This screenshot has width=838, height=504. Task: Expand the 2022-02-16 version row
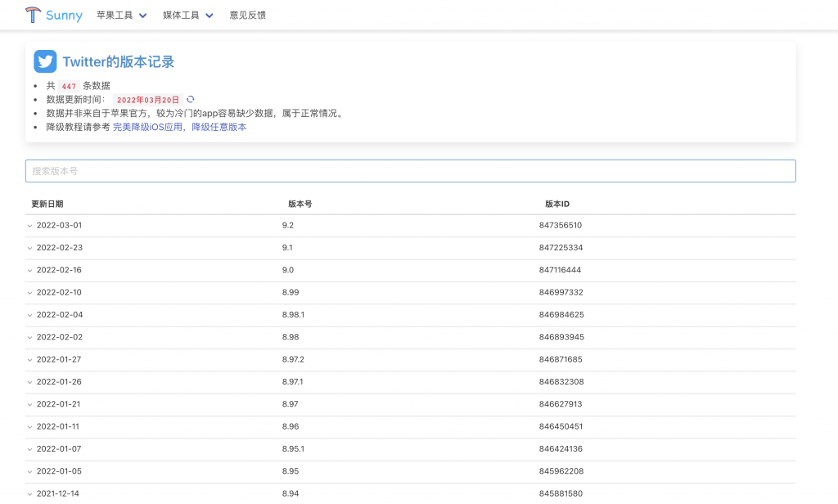click(30, 271)
